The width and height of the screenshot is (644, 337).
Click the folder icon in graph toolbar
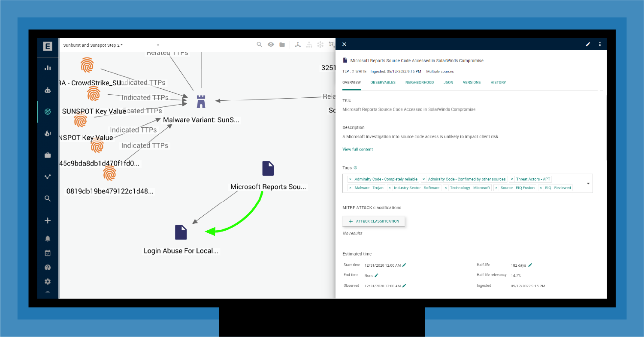[x=282, y=45]
